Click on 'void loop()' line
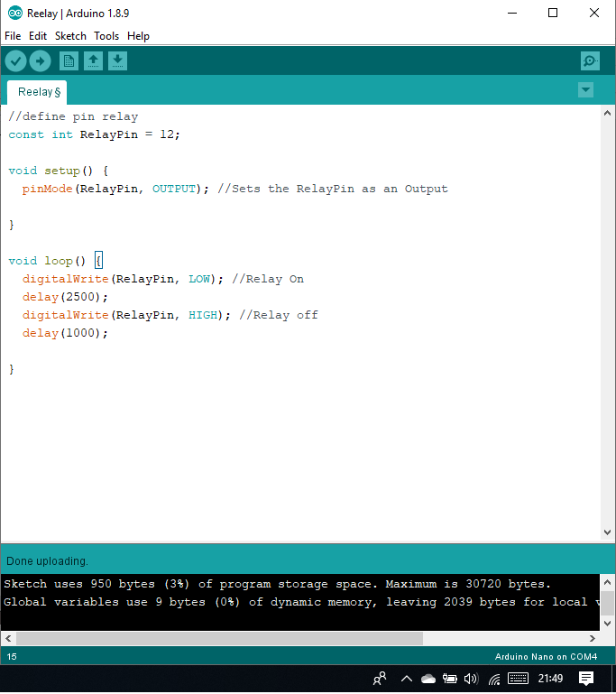The width and height of the screenshot is (616, 694). pos(55,261)
